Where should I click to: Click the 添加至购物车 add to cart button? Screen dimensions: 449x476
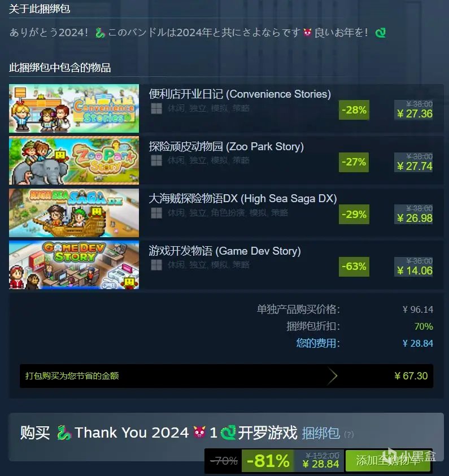389,461
